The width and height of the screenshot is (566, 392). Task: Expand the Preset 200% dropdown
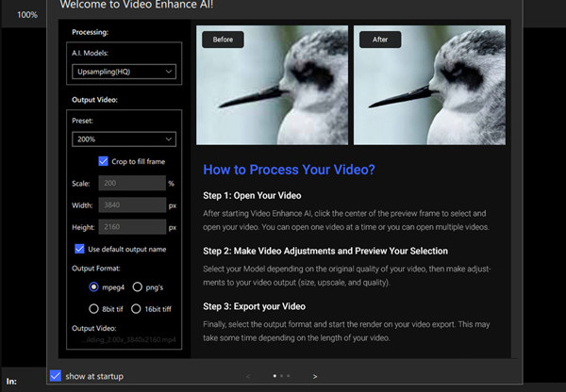pos(124,139)
